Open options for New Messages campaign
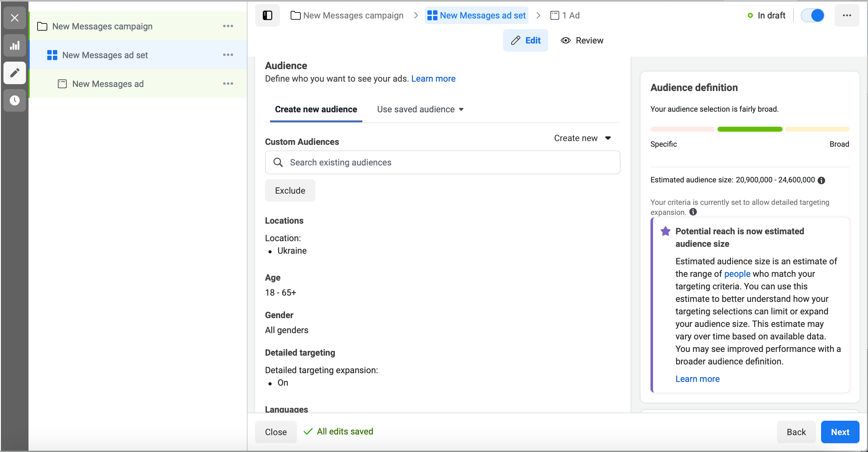This screenshot has height=452, width=868. coord(228,26)
